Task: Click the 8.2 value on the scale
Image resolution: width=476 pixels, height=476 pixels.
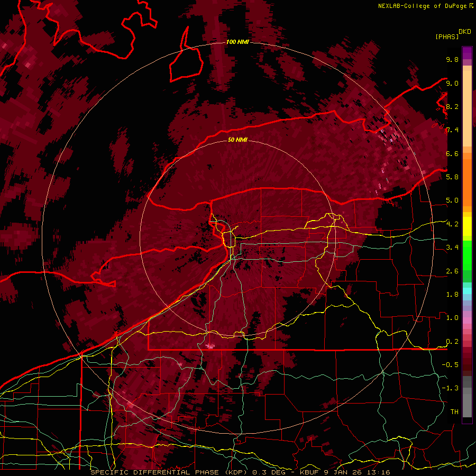Action: (x=452, y=106)
